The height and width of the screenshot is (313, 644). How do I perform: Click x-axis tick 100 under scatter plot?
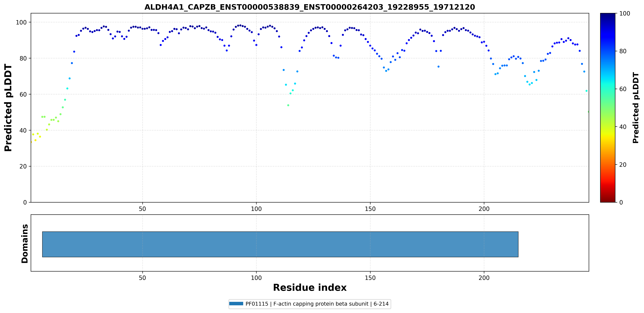click(x=256, y=209)
